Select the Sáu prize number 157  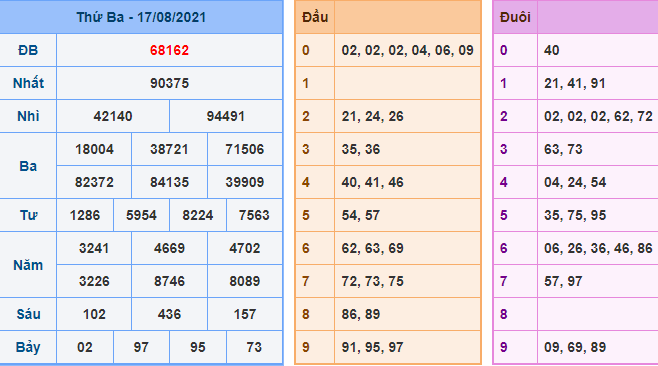coord(245,314)
